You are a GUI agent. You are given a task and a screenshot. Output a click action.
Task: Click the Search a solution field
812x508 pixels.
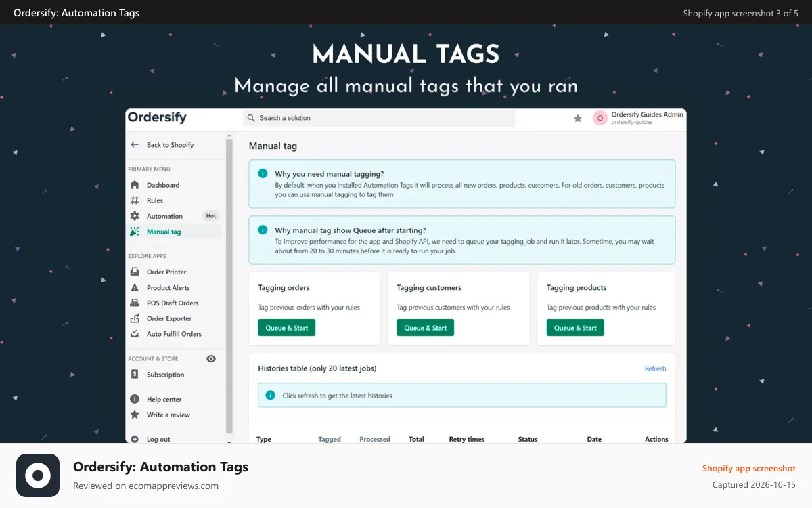379,118
